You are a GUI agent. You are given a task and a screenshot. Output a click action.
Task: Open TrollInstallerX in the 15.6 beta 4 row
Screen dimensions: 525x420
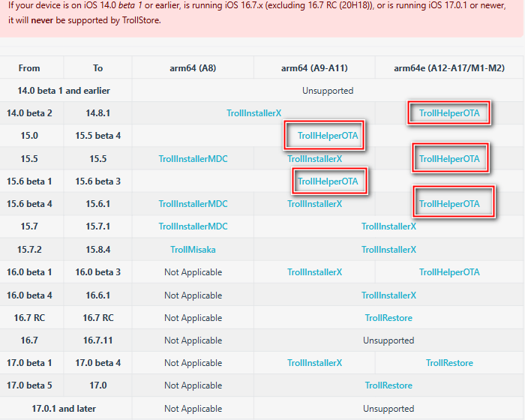point(314,204)
